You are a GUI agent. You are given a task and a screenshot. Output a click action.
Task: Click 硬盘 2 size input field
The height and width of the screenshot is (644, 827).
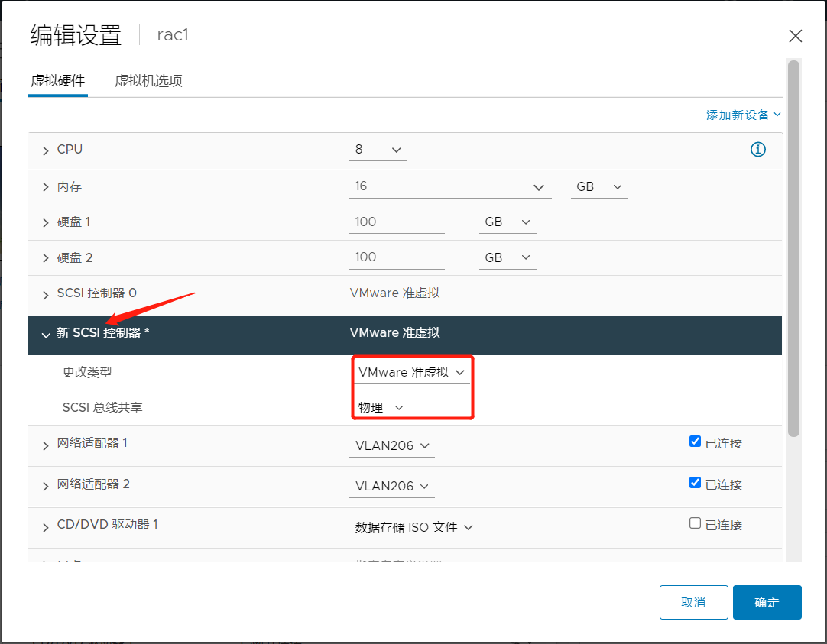pos(397,257)
